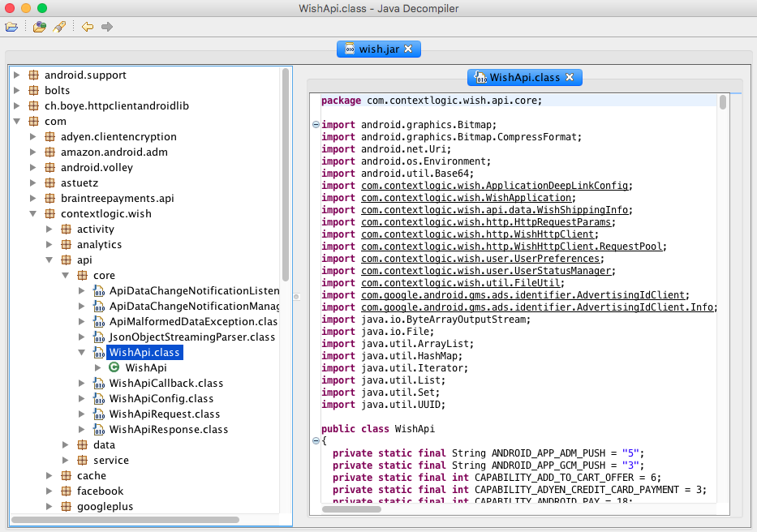Collapse the com package

[x=17, y=121]
